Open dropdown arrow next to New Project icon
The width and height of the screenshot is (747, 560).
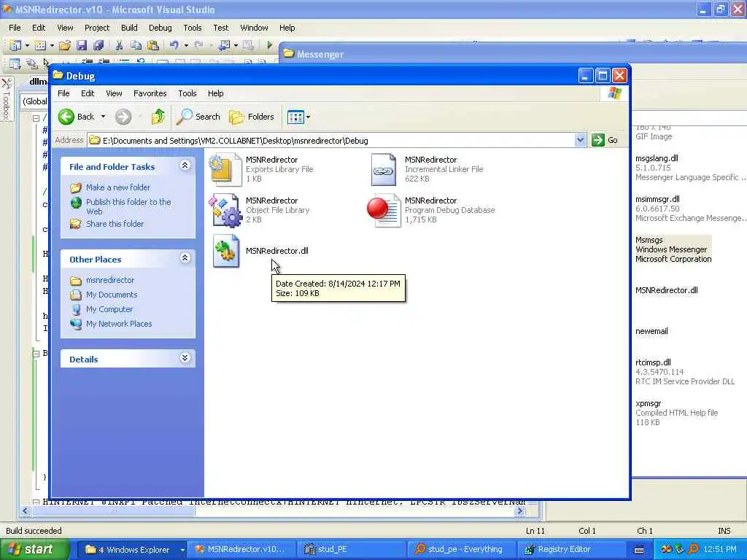[27, 45]
